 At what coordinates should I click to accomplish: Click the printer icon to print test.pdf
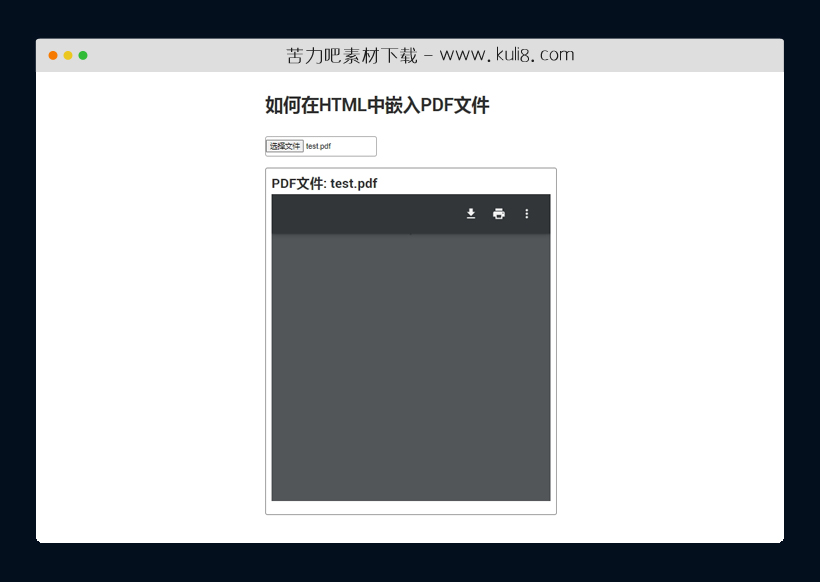(499, 213)
